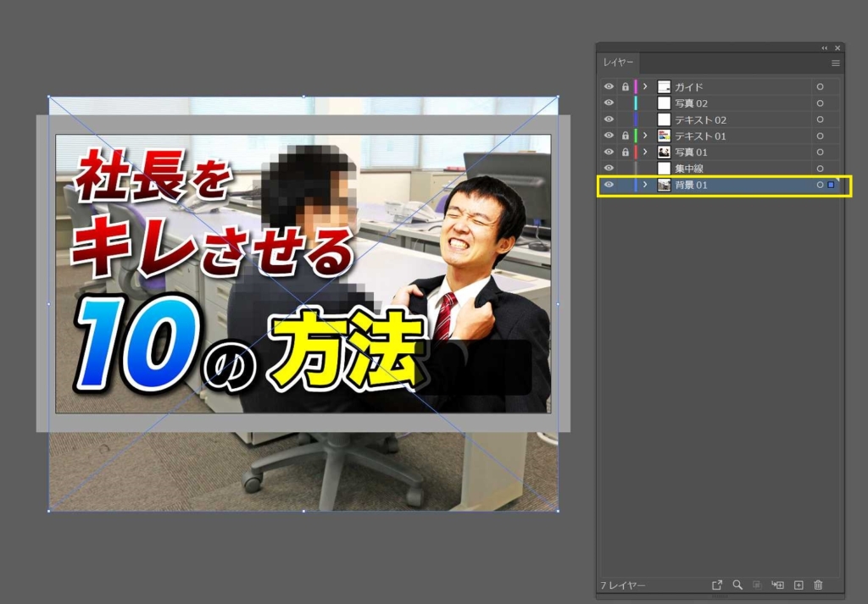This screenshot has height=604, width=868.
Task: Expand the テキスト 01 layer contents
Action: [645, 136]
